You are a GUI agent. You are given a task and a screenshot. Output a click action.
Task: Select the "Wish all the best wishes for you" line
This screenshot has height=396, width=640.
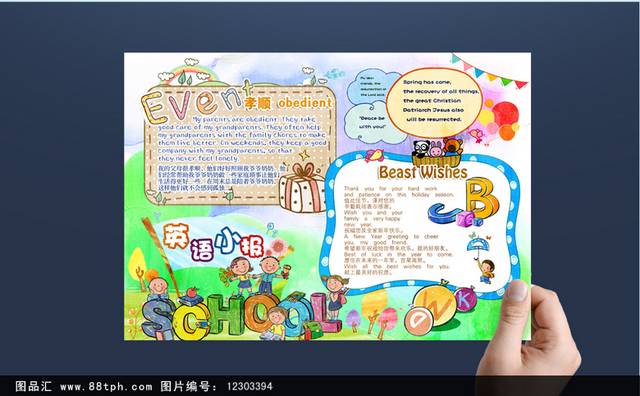pyautogui.click(x=396, y=267)
